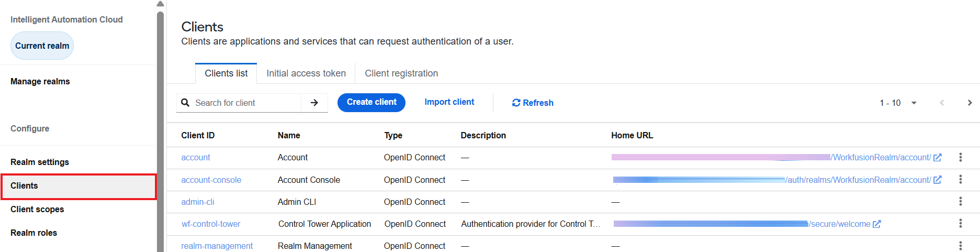The height and width of the screenshot is (252, 980).
Task: Open Manage realms in sidebar
Action: [40, 81]
